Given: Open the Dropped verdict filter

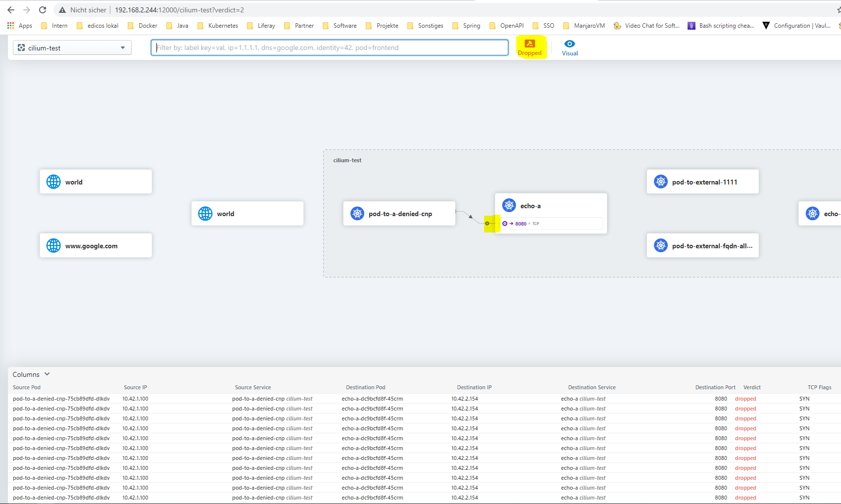Looking at the screenshot, I should click(530, 47).
